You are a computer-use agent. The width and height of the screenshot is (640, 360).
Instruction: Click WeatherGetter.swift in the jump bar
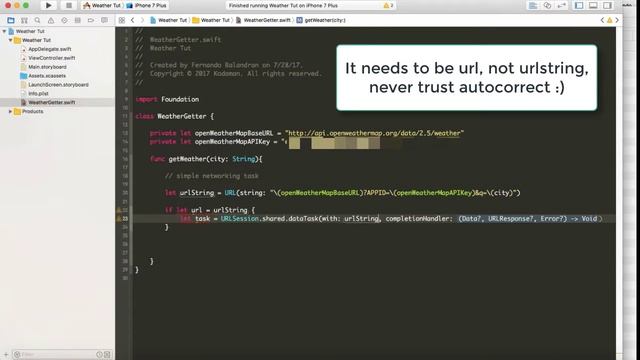click(x=263, y=20)
